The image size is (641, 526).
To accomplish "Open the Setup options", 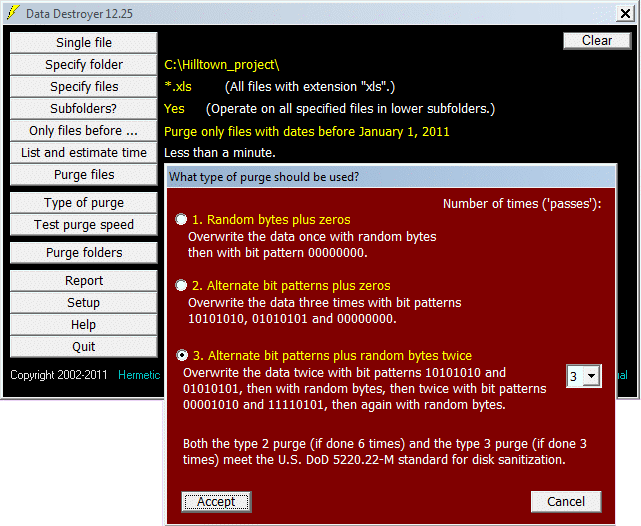I will (x=83, y=303).
